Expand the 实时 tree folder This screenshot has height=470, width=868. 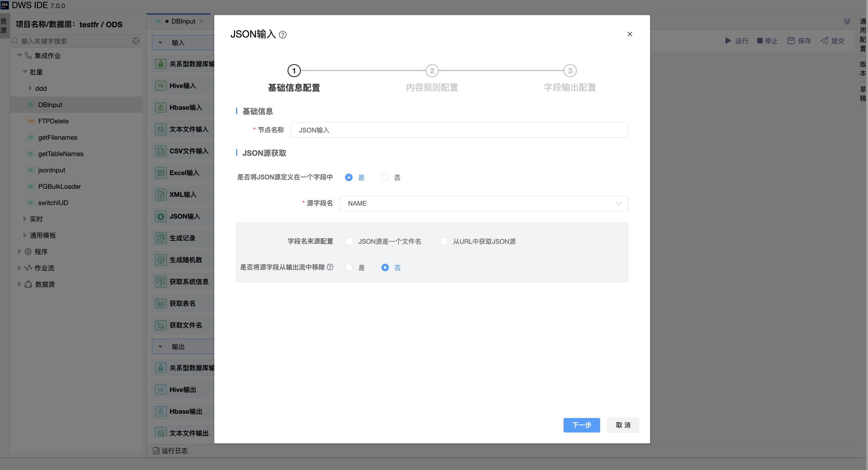tap(25, 219)
